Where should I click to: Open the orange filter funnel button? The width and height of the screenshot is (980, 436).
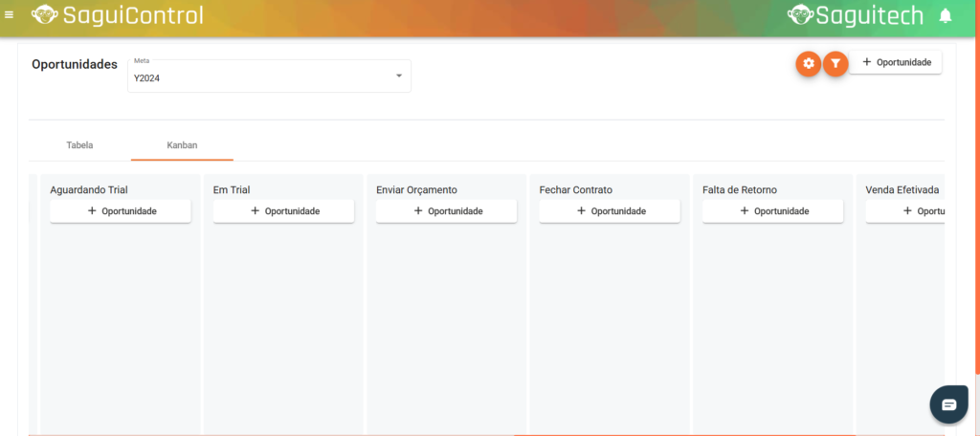point(835,64)
